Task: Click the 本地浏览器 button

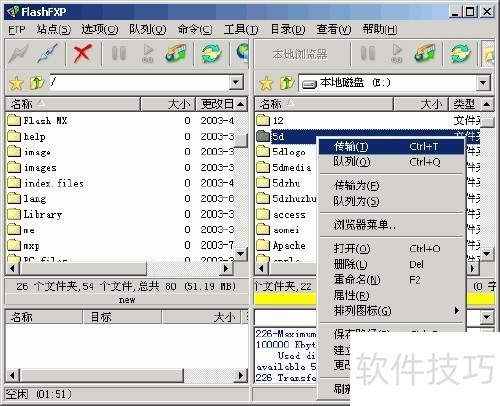Action: point(300,54)
